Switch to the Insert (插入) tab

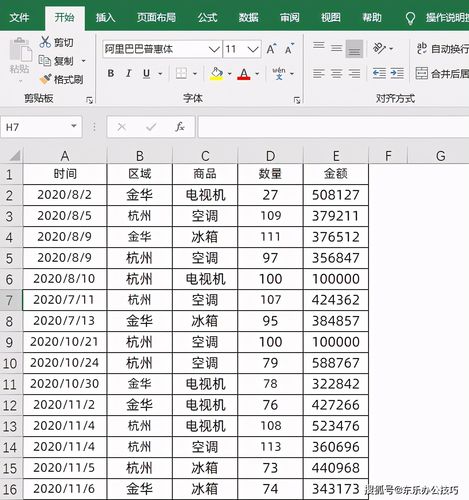(105, 17)
